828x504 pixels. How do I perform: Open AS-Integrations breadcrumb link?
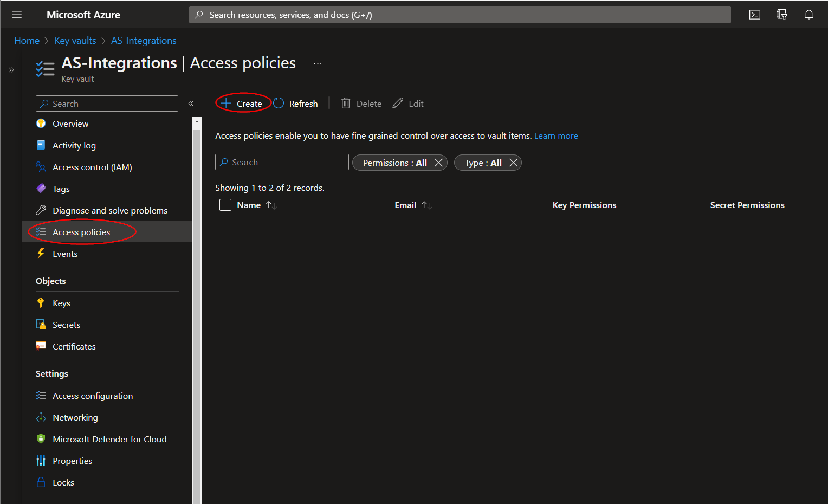(x=144, y=41)
